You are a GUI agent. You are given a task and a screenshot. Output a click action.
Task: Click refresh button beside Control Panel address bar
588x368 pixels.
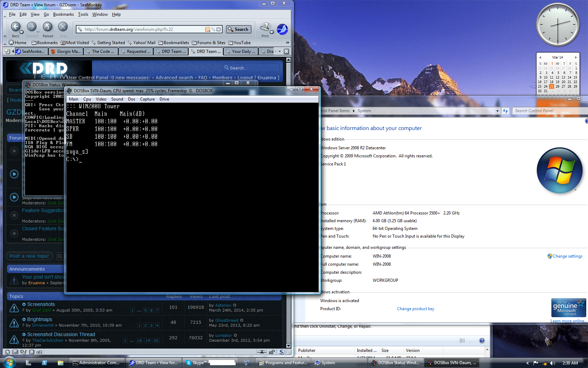[505, 111]
